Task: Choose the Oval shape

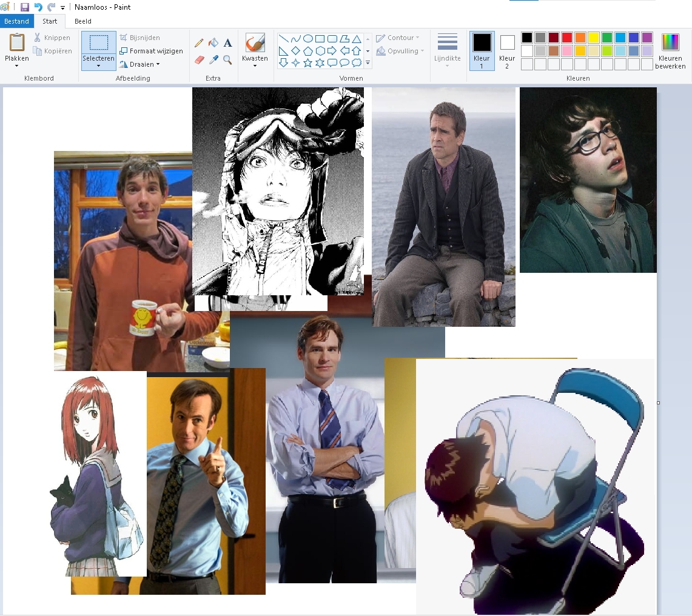Action: 308,38
